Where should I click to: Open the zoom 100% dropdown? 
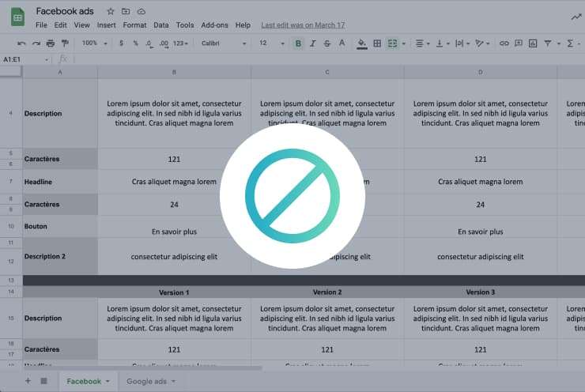(x=94, y=43)
